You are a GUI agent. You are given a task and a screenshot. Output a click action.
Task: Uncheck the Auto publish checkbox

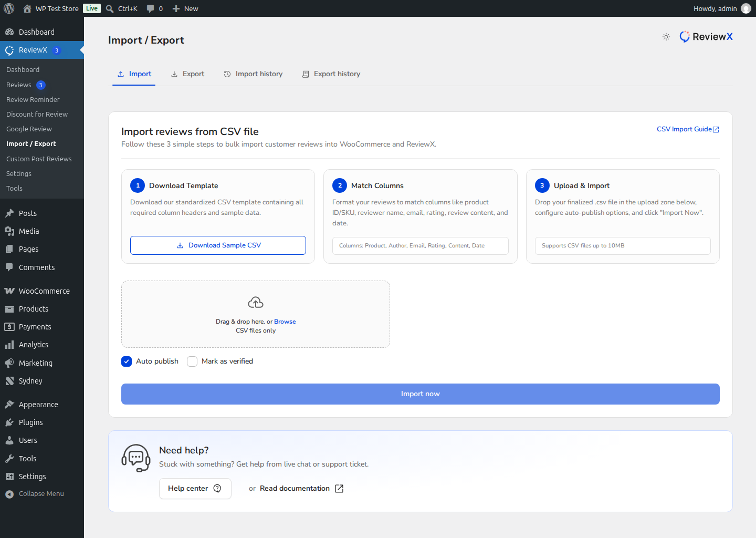pyautogui.click(x=127, y=361)
